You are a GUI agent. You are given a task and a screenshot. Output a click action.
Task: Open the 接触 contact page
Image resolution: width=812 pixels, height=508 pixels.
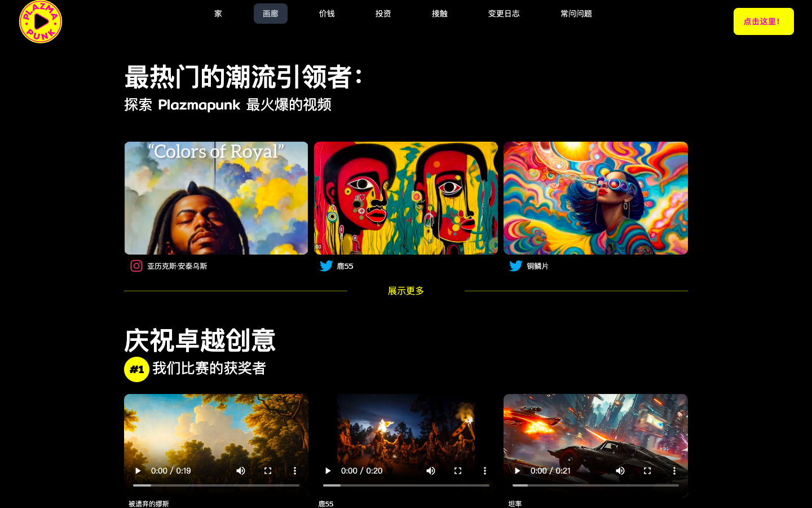coord(440,14)
